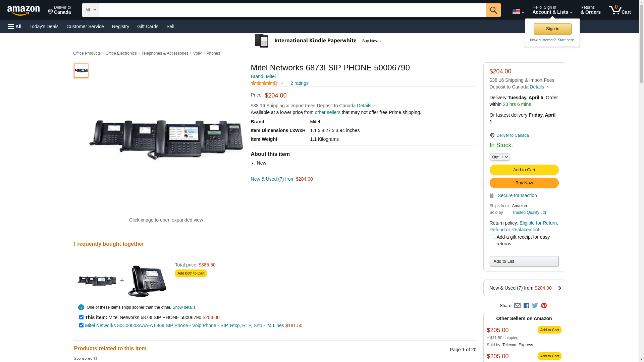
Task: Expand the star ratings popover arrow
Action: point(282,83)
